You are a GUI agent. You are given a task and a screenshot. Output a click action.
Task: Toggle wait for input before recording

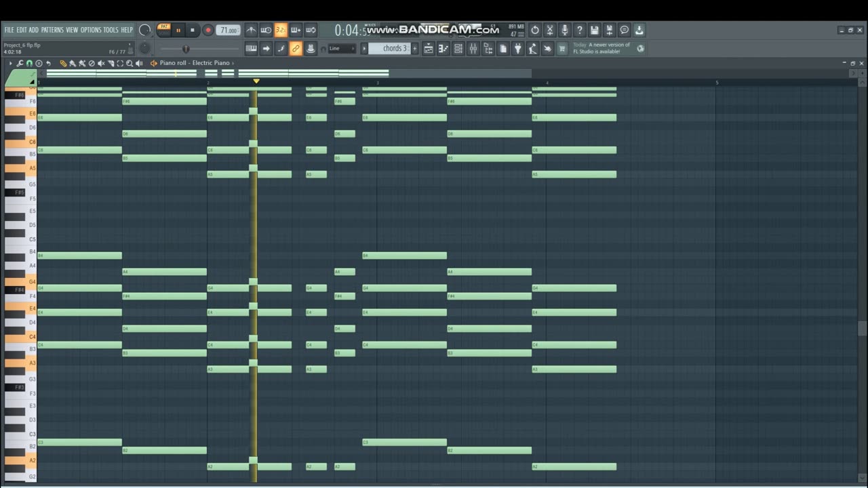tap(266, 30)
